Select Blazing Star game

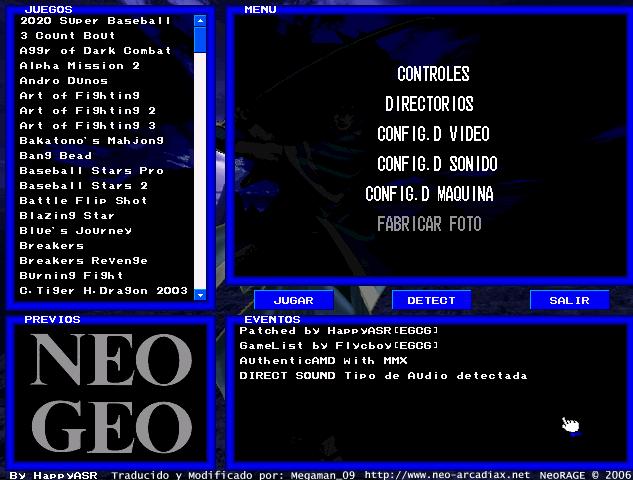[x=67, y=216]
